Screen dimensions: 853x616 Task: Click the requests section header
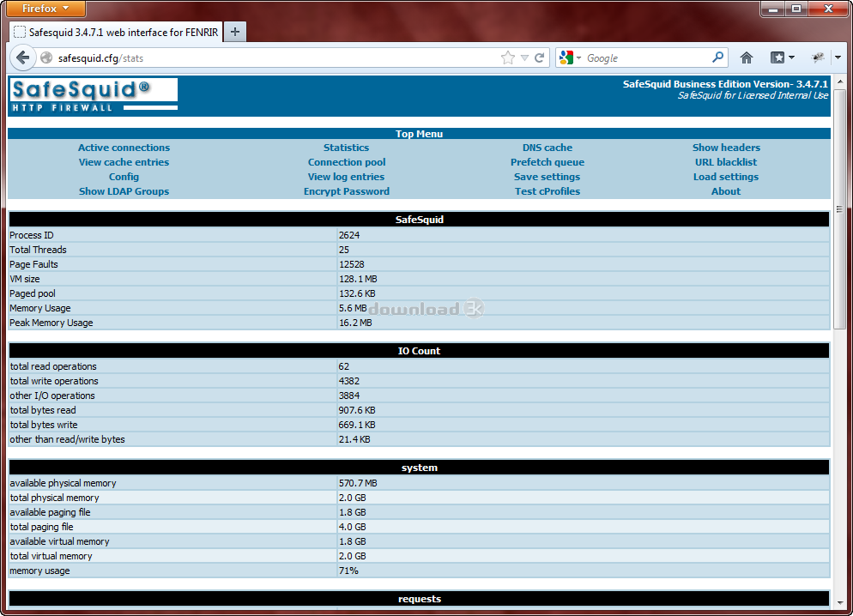pyautogui.click(x=419, y=599)
